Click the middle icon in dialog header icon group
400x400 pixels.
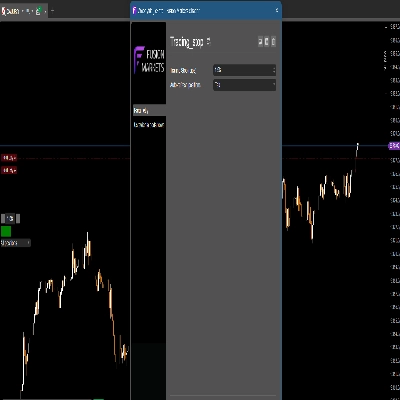tap(267, 42)
